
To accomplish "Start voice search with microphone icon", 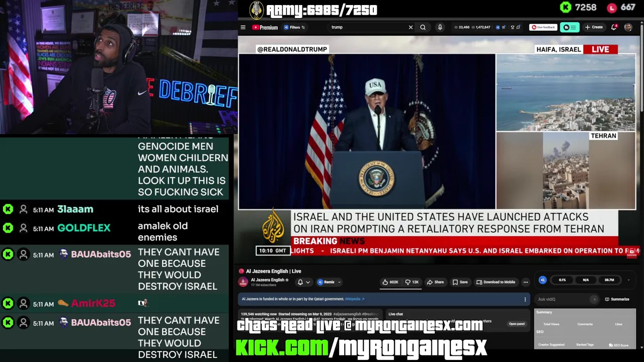I will click(x=440, y=27).
